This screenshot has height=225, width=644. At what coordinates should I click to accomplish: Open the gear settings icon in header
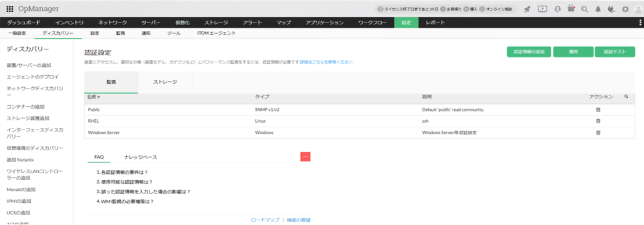[x=625, y=9]
